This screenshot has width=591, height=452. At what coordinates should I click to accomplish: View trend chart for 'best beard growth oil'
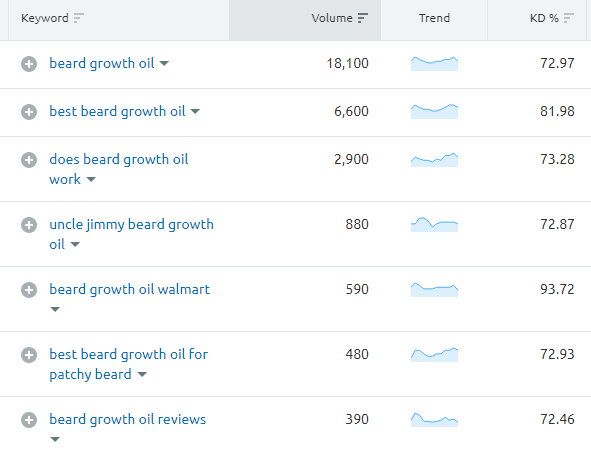[x=434, y=111]
